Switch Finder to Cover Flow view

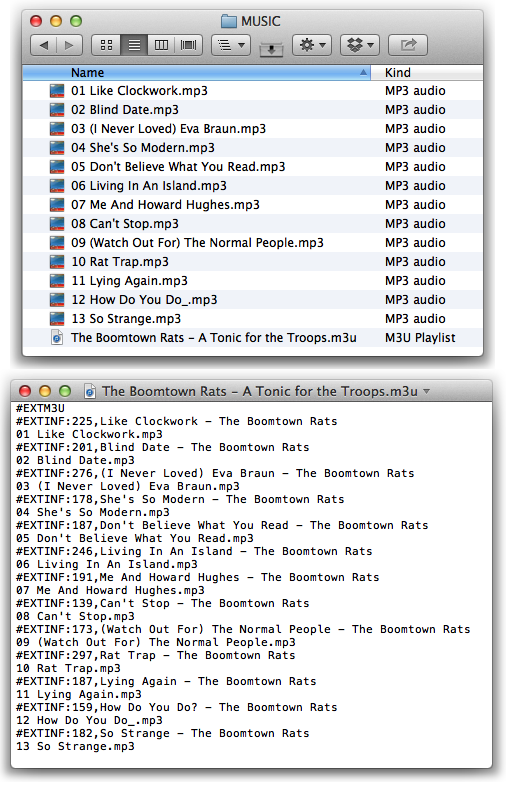(189, 45)
